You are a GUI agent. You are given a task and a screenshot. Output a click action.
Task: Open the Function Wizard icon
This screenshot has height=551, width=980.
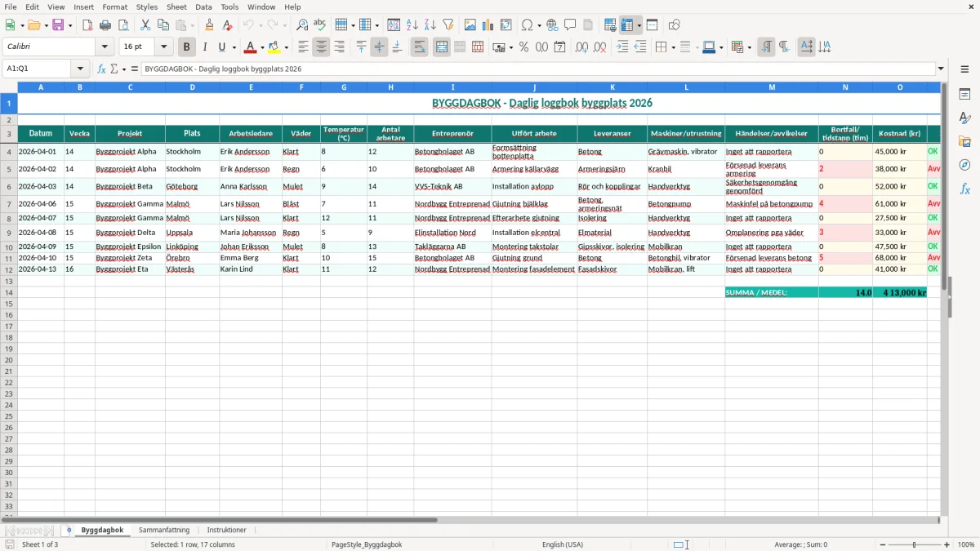pyautogui.click(x=101, y=69)
